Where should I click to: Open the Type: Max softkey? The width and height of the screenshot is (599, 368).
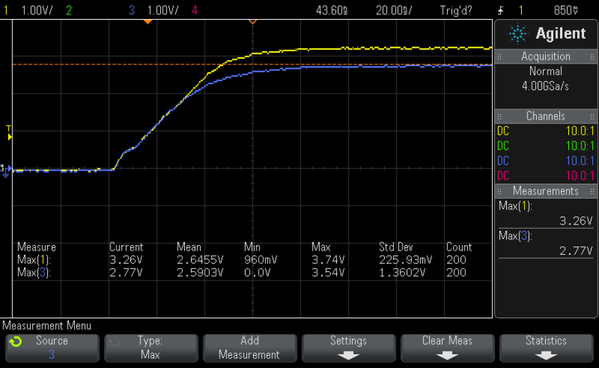pyautogui.click(x=151, y=348)
